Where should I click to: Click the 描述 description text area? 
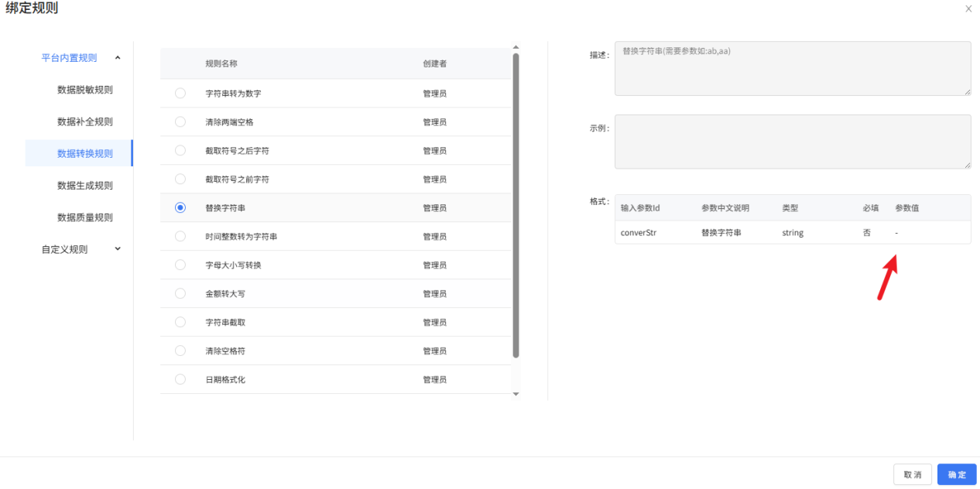pos(791,69)
